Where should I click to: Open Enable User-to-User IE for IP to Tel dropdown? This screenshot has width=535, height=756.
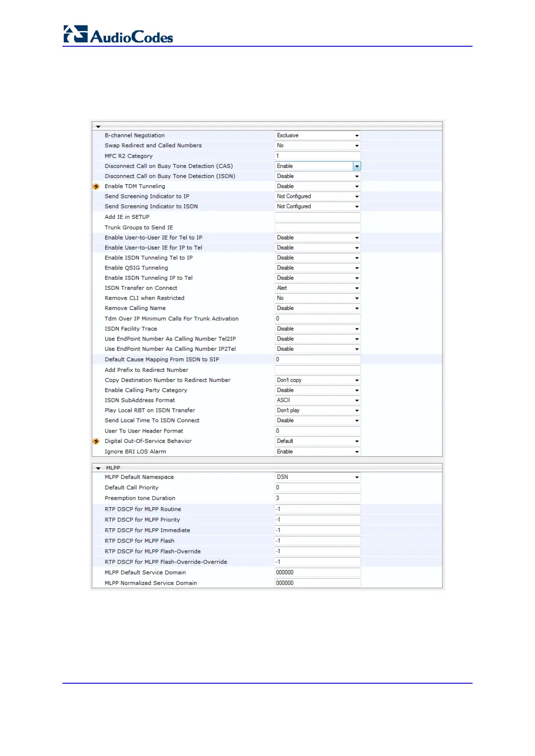coord(318,248)
